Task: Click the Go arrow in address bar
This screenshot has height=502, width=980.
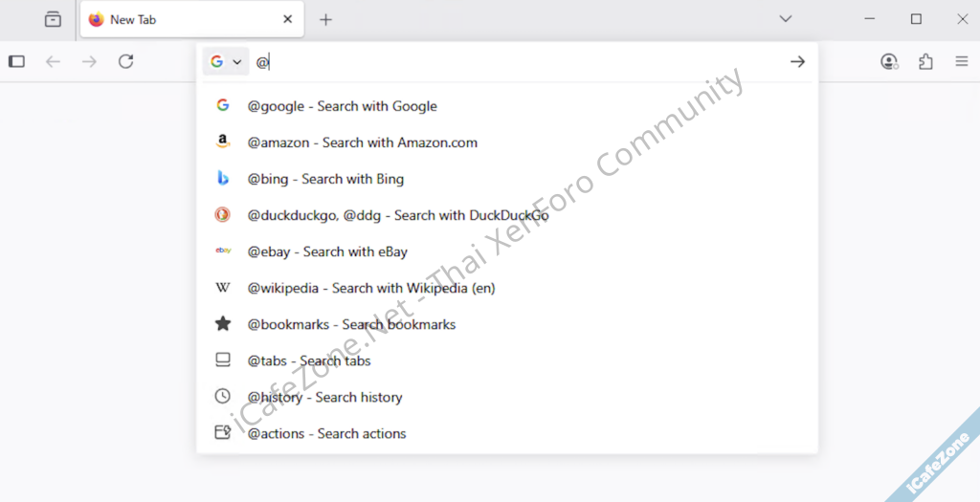Action: pyautogui.click(x=797, y=61)
